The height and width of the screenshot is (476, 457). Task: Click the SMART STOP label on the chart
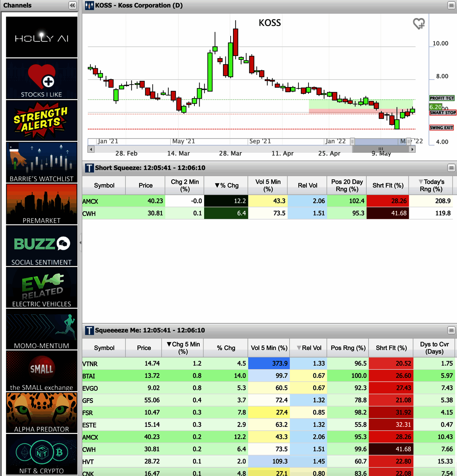pyautogui.click(x=443, y=113)
